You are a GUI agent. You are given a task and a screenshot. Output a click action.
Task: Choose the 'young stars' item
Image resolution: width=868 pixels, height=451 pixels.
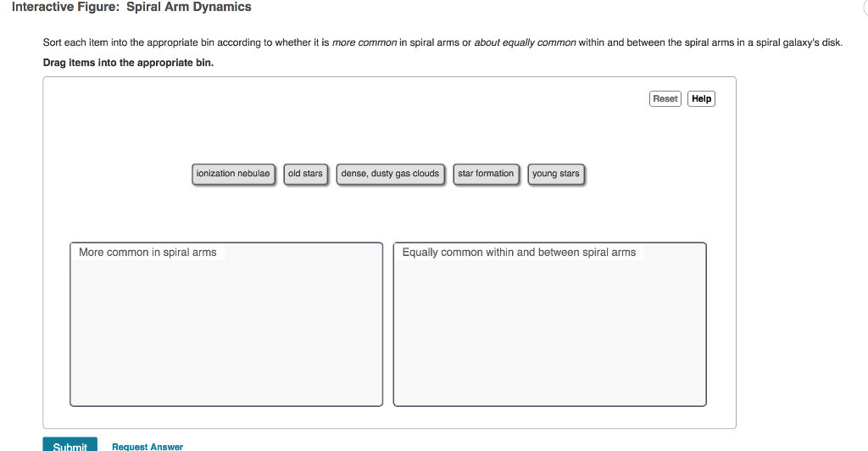pyautogui.click(x=556, y=174)
